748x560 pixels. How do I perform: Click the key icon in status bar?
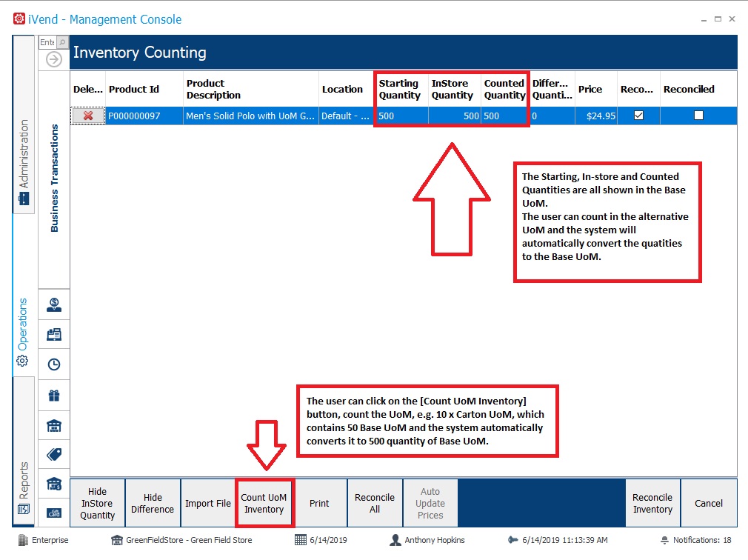(512, 539)
